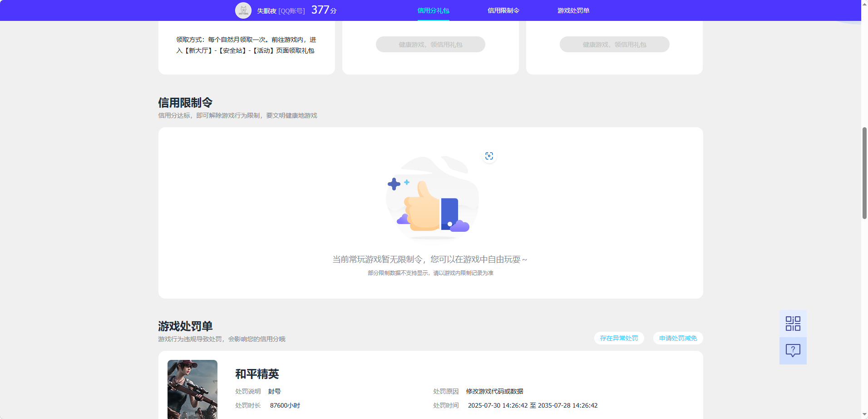Image resolution: width=868 pixels, height=419 pixels.
Task: Click the scan focus icon above thumbs-up
Action: (x=489, y=156)
